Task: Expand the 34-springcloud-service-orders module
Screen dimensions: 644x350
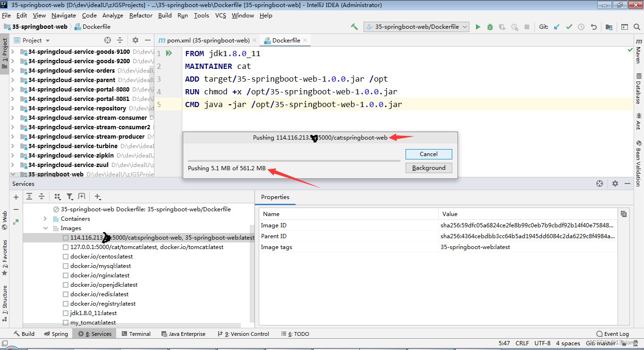Action: (13, 71)
